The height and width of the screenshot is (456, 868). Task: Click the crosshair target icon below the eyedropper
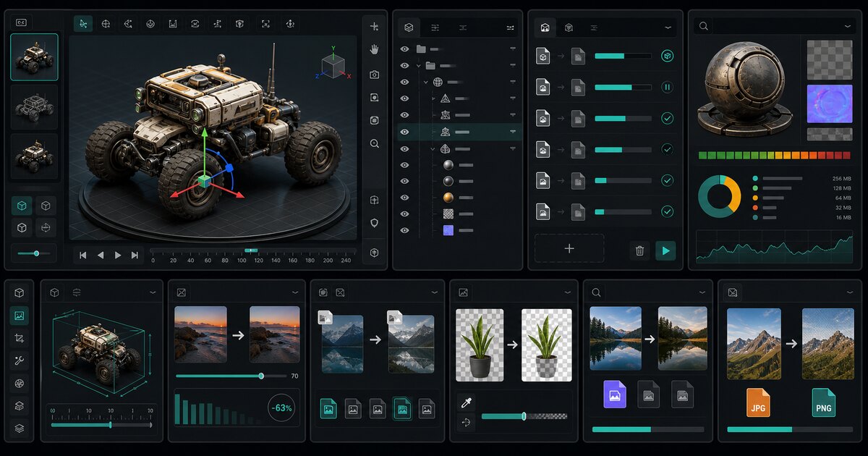point(465,422)
